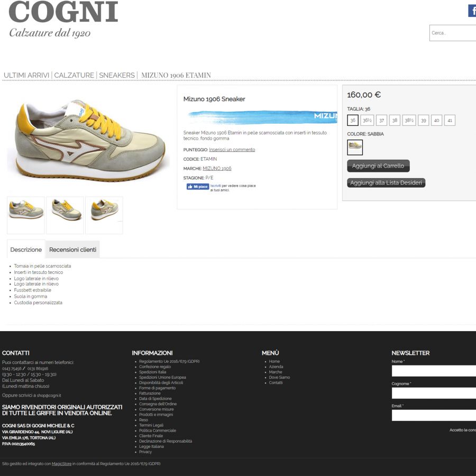Click the newsletter Nome field
The height and width of the screenshot is (476, 476).
tap(434, 371)
